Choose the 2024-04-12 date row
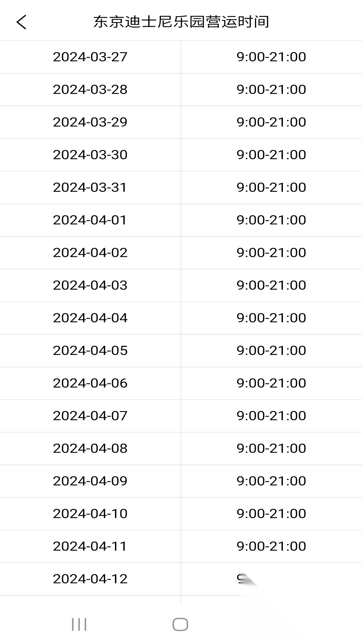 [x=90, y=579]
